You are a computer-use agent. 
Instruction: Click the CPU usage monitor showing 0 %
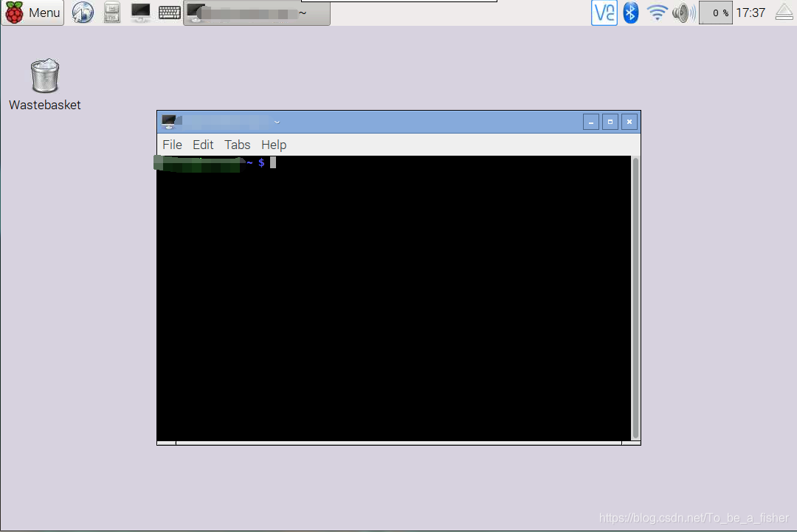[716, 13]
